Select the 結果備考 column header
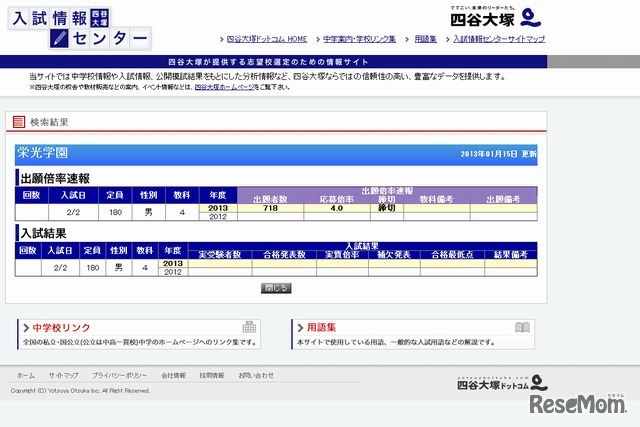This screenshot has width=640, height=427. point(511,255)
